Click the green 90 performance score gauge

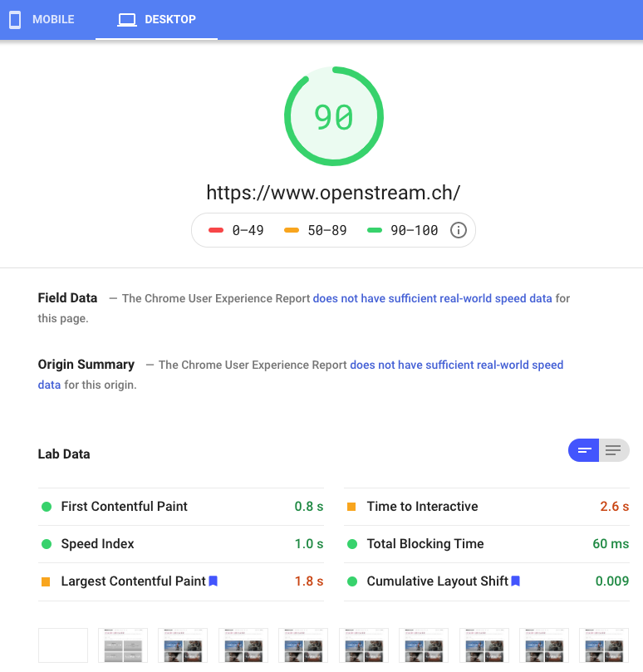[x=333, y=116]
